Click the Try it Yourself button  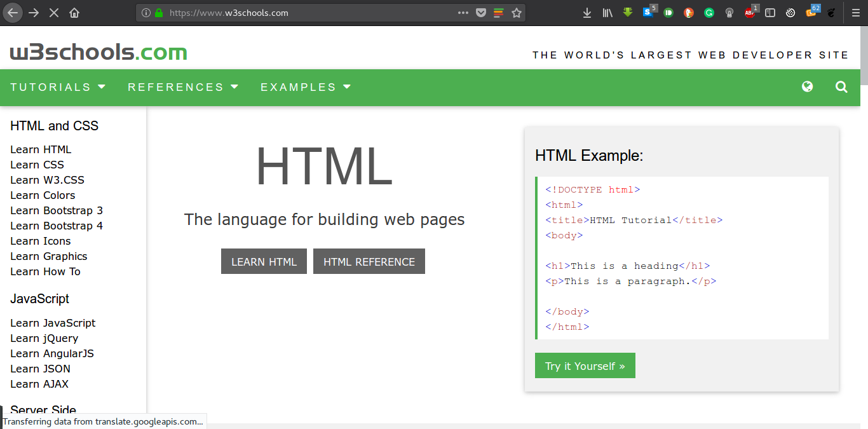coord(585,365)
